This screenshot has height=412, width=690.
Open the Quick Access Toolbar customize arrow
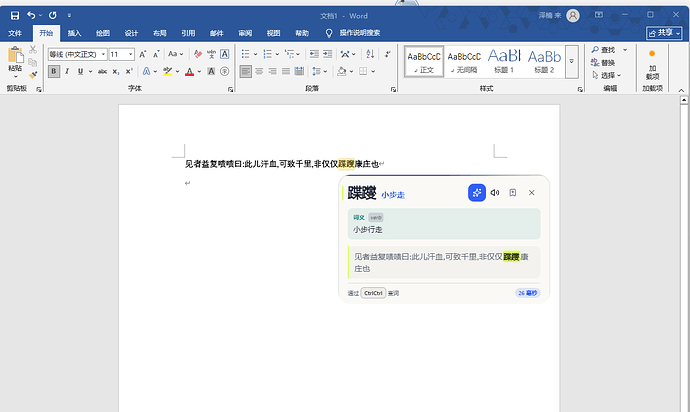[x=69, y=15]
